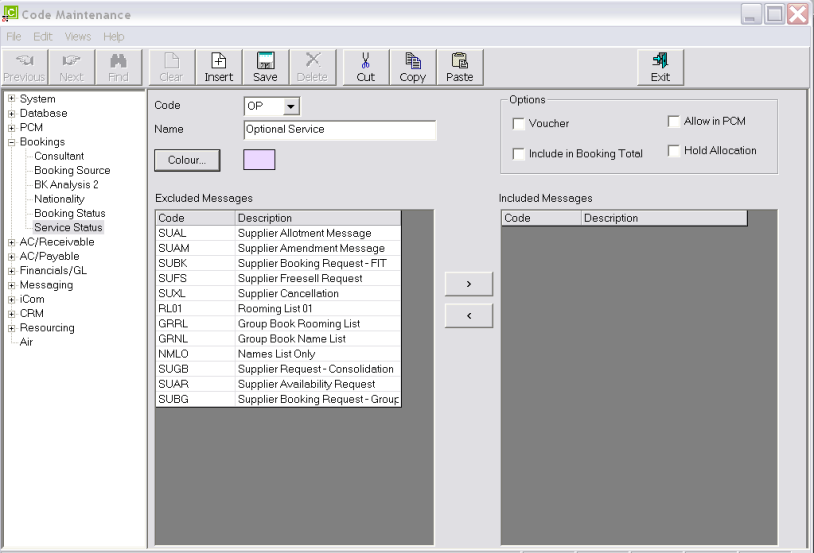814x553 pixels.
Task: Select BK Analysis 2 tree item
Action: pos(66,185)
